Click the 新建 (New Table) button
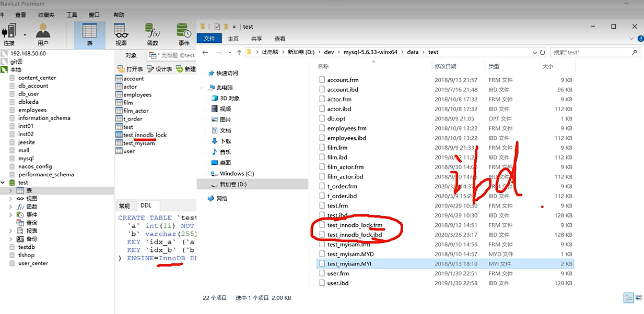644x314 pixels. click(186, 69)
